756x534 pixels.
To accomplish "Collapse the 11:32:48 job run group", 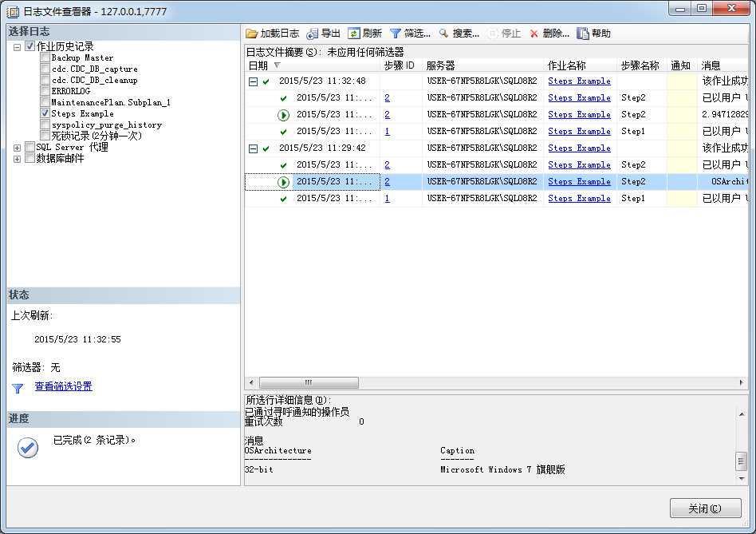I will pos(253,81).
